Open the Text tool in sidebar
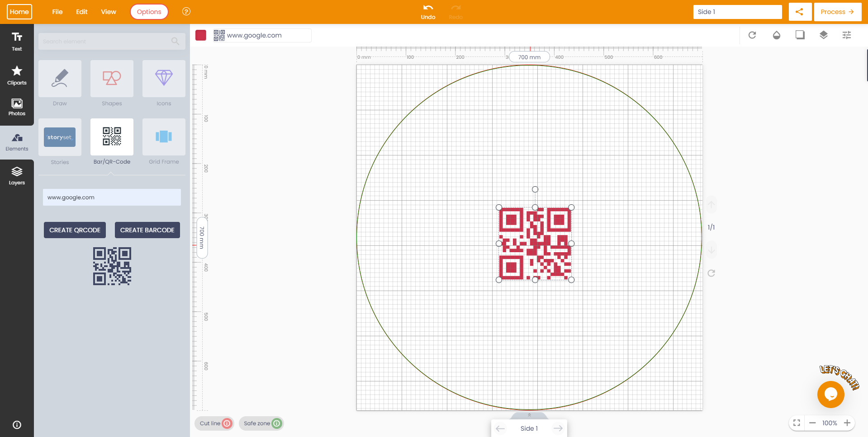Image resolution: width=868 pixels, height=437 pixels. click(17, 41)
